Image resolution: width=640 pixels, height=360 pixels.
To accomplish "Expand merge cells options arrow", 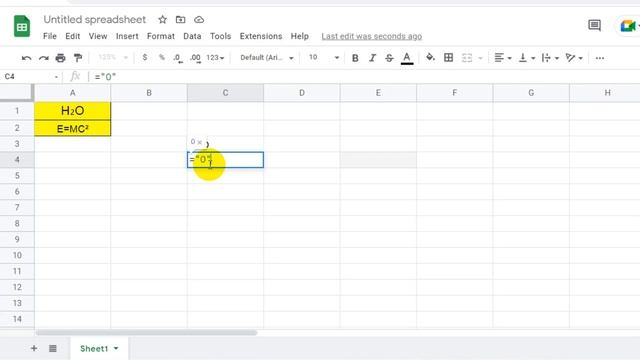I will [x=480, y=58].
